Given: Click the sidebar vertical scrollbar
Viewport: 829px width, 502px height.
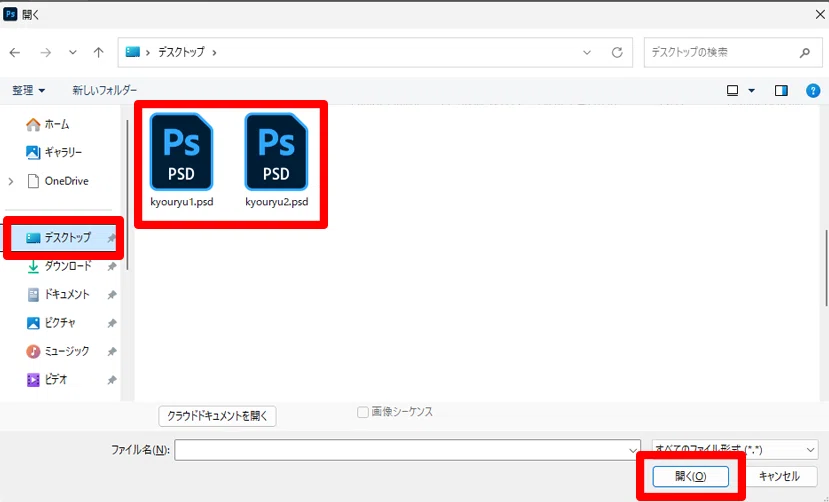Looking at the screenshot, I should pos(127,196).
